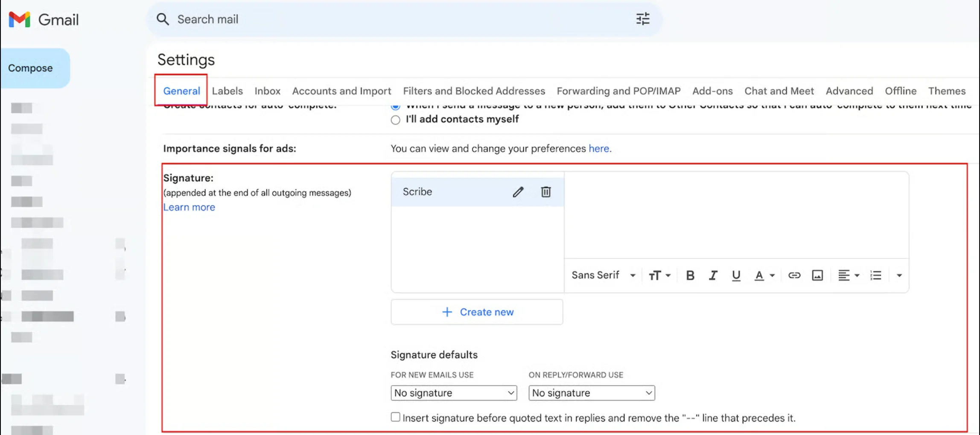Click the Gmail logo icon
980x435 pixels.
coord(20,20)
